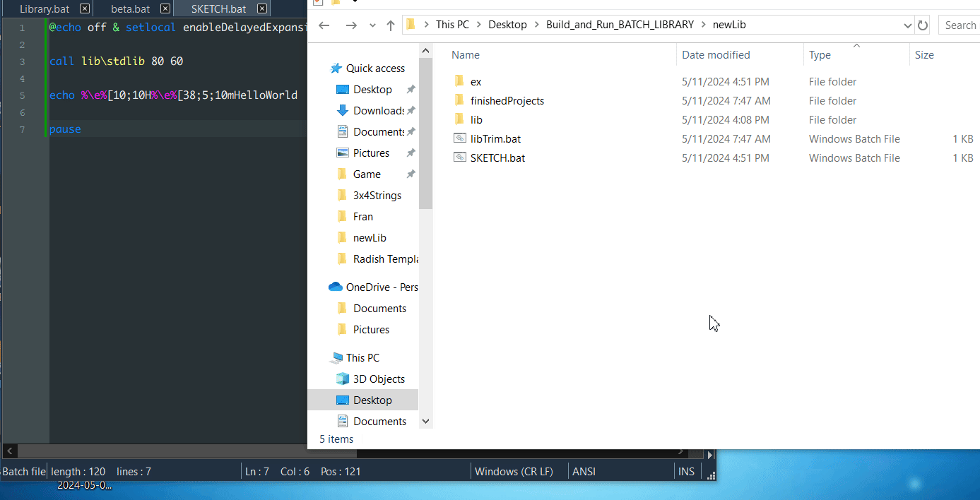Switch to the beta.bat editor tab
The width and height of the screenshot is (980, 500).
[x=131, y=9]
